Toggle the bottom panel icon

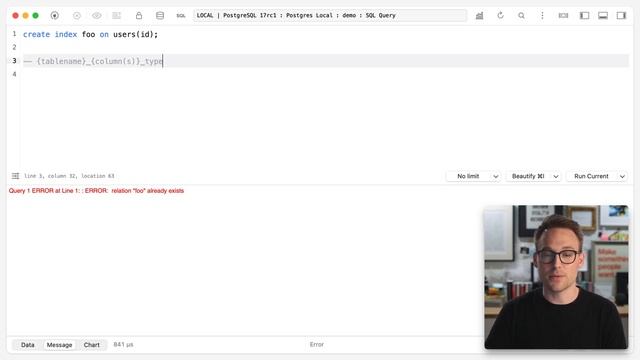(603, 16)
